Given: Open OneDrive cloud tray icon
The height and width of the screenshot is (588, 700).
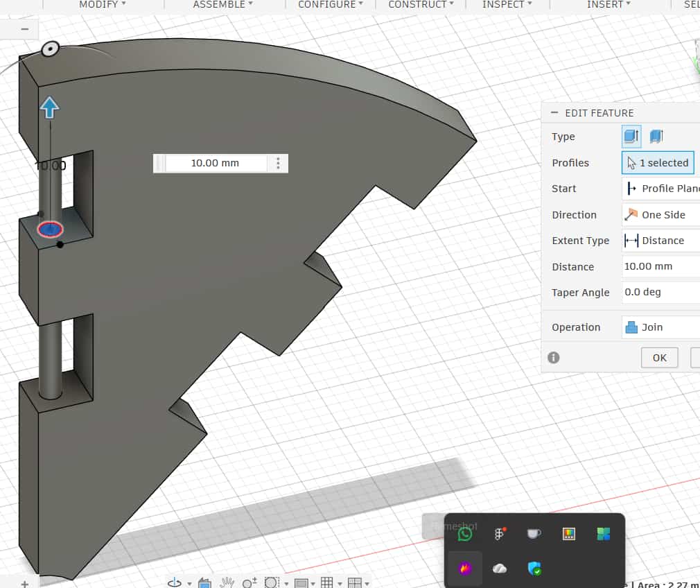Looking at the screenshot, I should 500,569.
